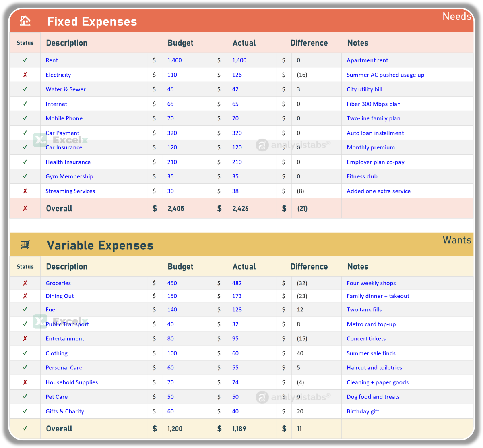The height and width of the screenshot is (448, 483).
Task: Click the red X status for Household Supplies
Action: tap(25, 382)
